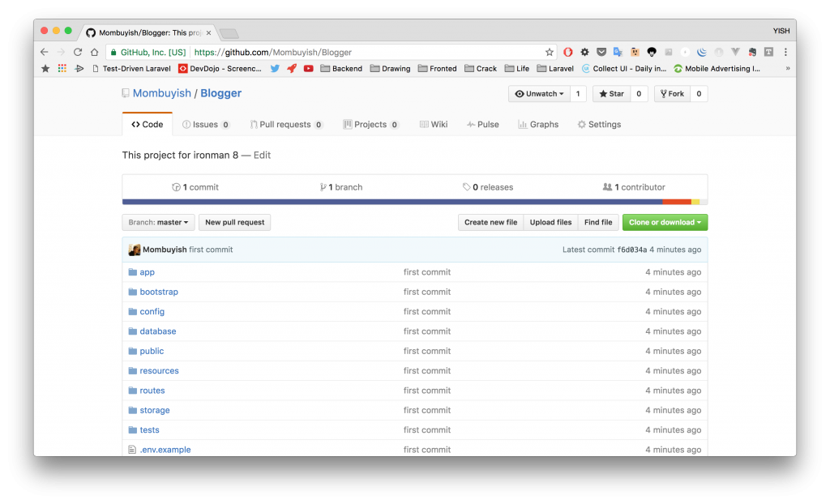830x504 pixels.
Task: Open the Apps grid bookmark icon
Action: click(62, 68)
